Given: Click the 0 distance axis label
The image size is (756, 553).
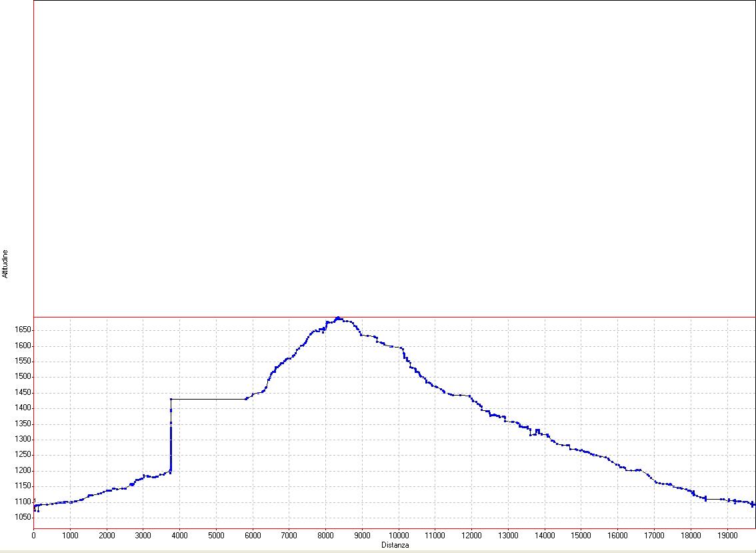Looking at the screenshot, I should coord(34,535).
